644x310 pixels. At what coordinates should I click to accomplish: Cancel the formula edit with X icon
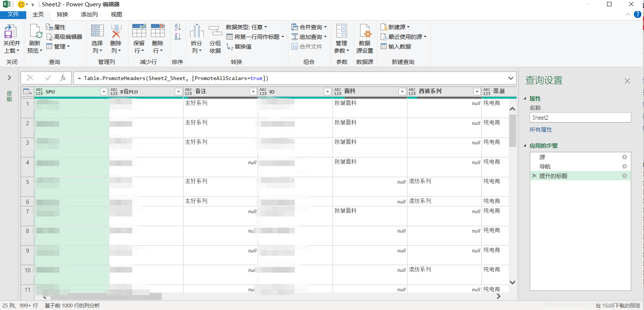(x=30, y=78)
